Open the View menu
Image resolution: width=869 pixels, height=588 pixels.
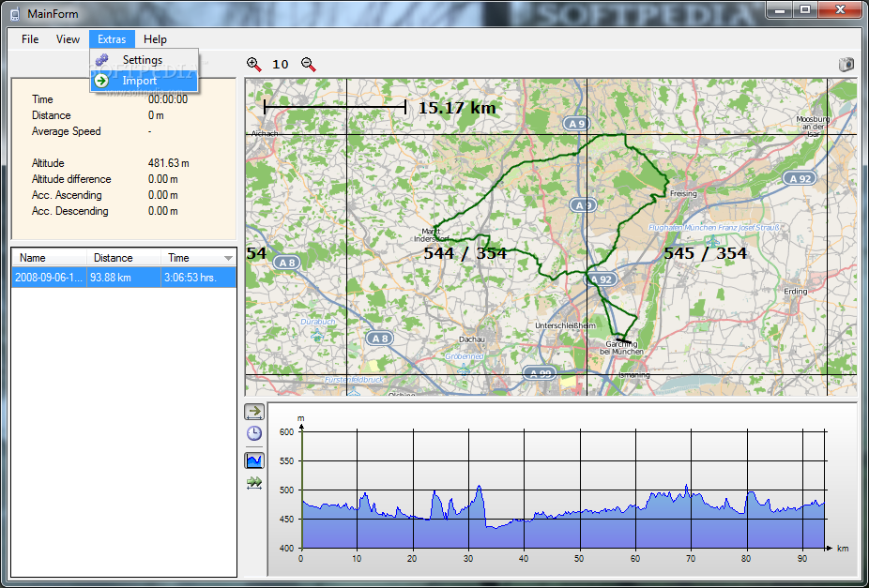click(68, 39)
